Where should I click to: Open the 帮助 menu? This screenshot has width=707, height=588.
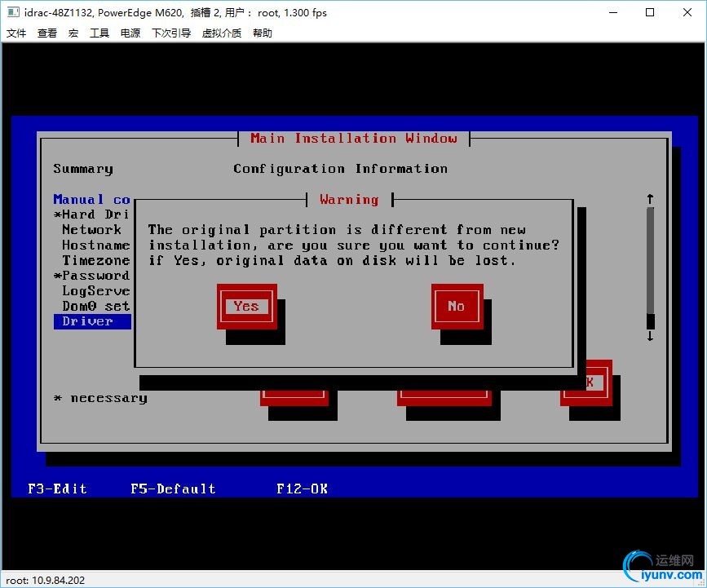262,33
